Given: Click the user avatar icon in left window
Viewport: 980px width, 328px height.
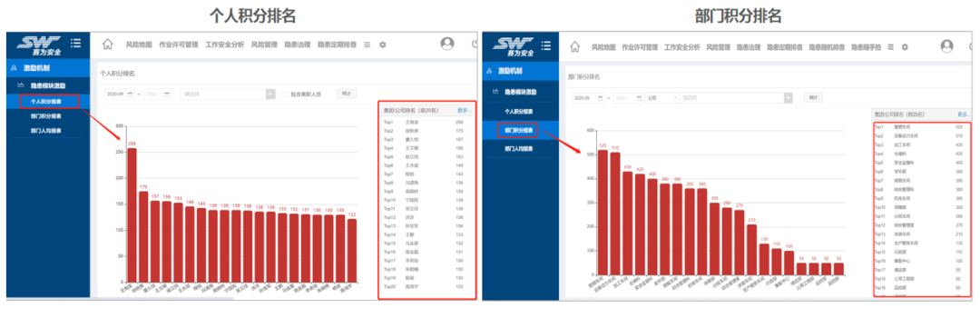Looking at the screenshot, I should pyautogui.click(x=446, y=44).
